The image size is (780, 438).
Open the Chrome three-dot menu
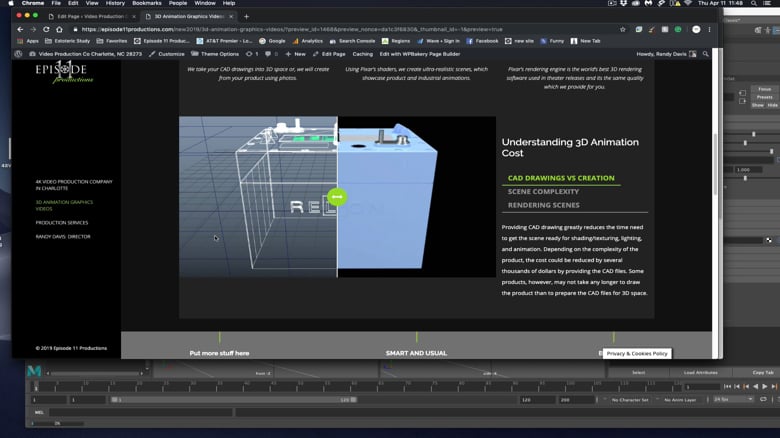[709, 29]
